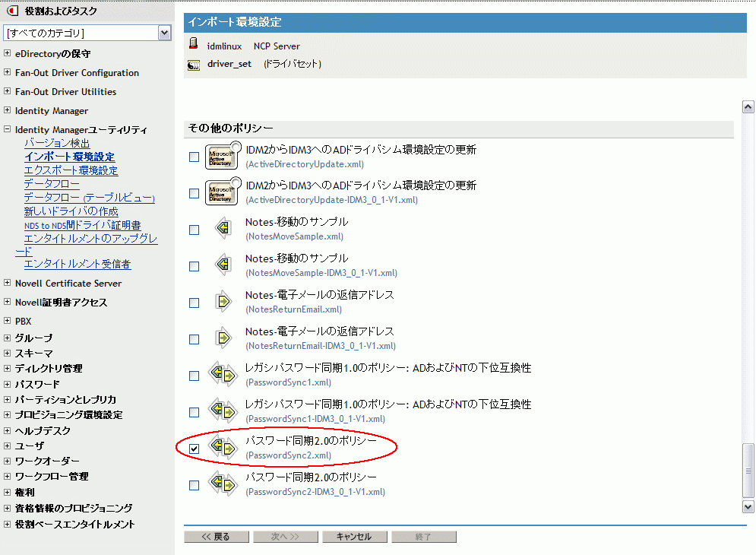
Task: Click bidirectional icon for PasswordSync1-IDM3_0_1-V1.xml
Action: coord(223,411)
